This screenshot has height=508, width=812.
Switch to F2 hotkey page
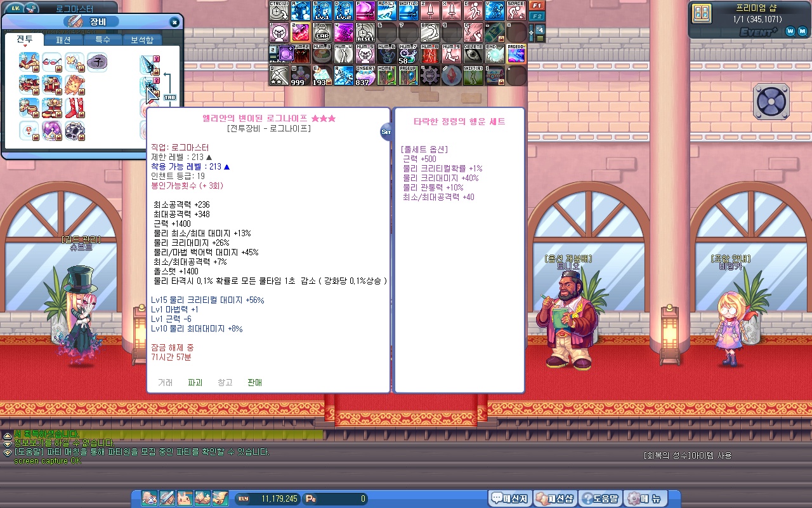tap(537, 16)
